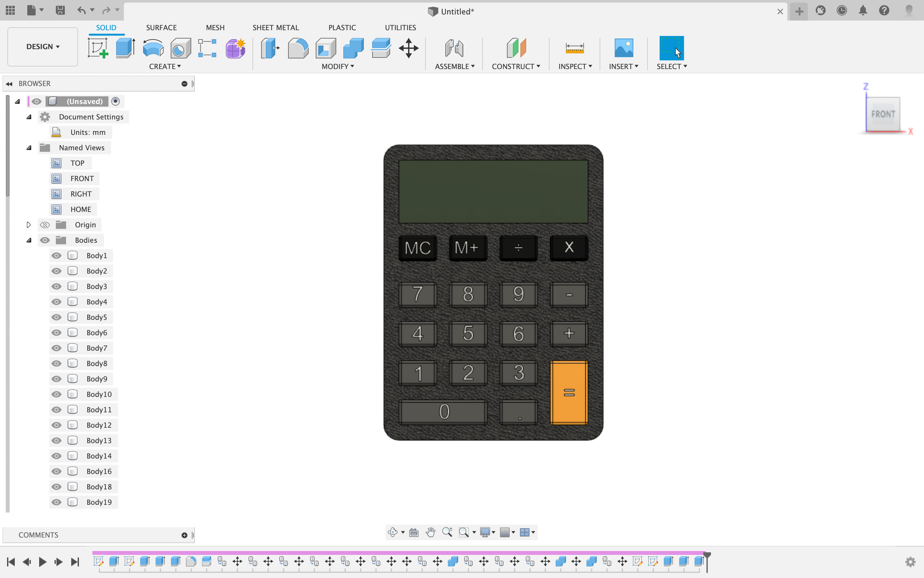The height and width of the screenshot is (578, 924).
Task: Activate the Orbit tool
Action: pos(393,532)
